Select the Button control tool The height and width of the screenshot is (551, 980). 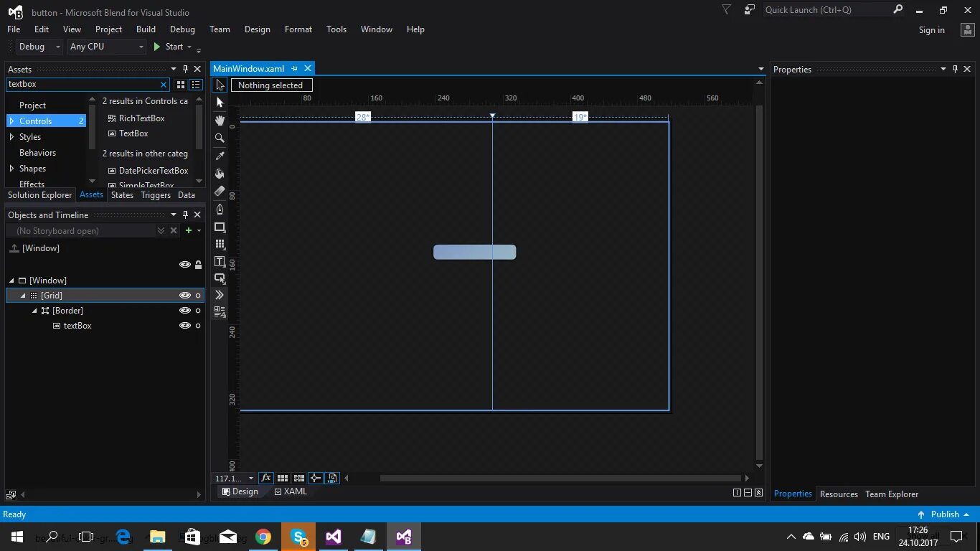[x=220, y=278]
